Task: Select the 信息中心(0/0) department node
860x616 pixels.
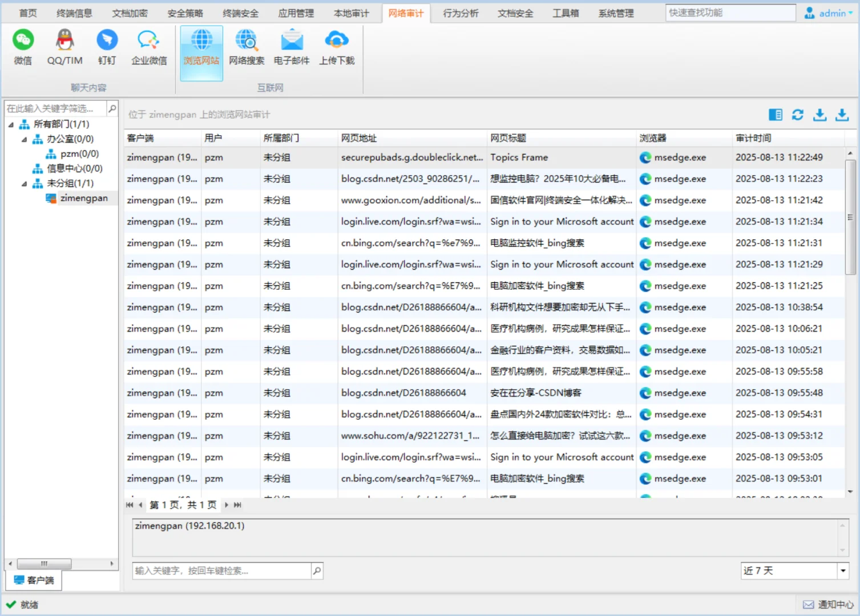Action: tap(74, 169)
